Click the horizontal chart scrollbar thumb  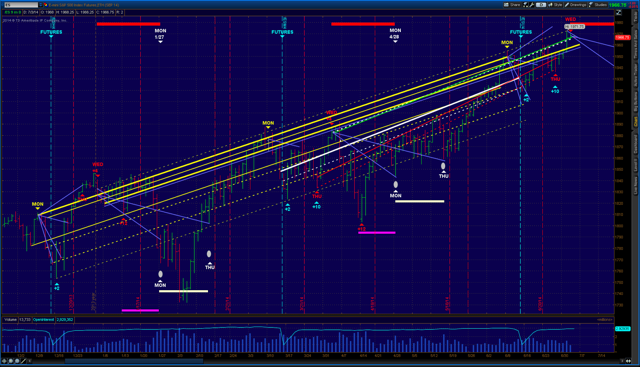(134, 361)
